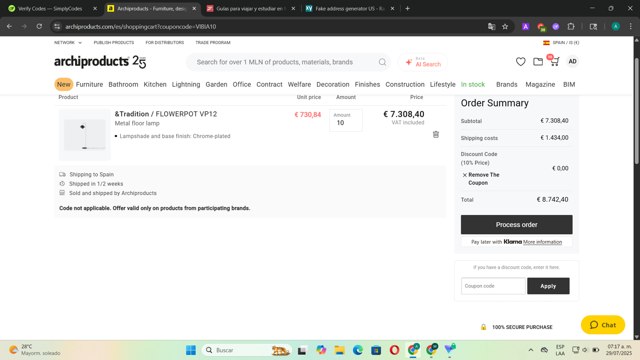
Task: Open Windows Start menu
Action: coord(191,350)
